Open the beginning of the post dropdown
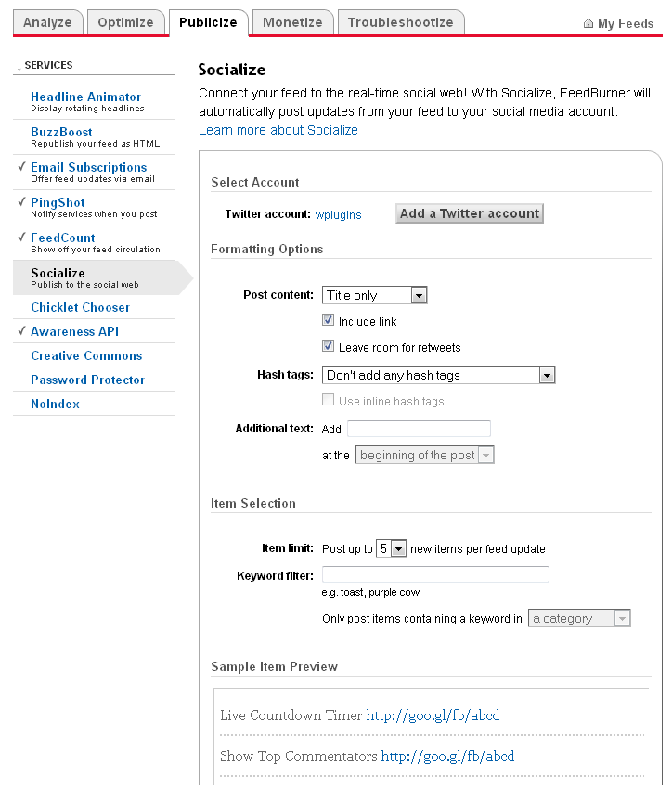The image size is (672, 785). point(424,455)
